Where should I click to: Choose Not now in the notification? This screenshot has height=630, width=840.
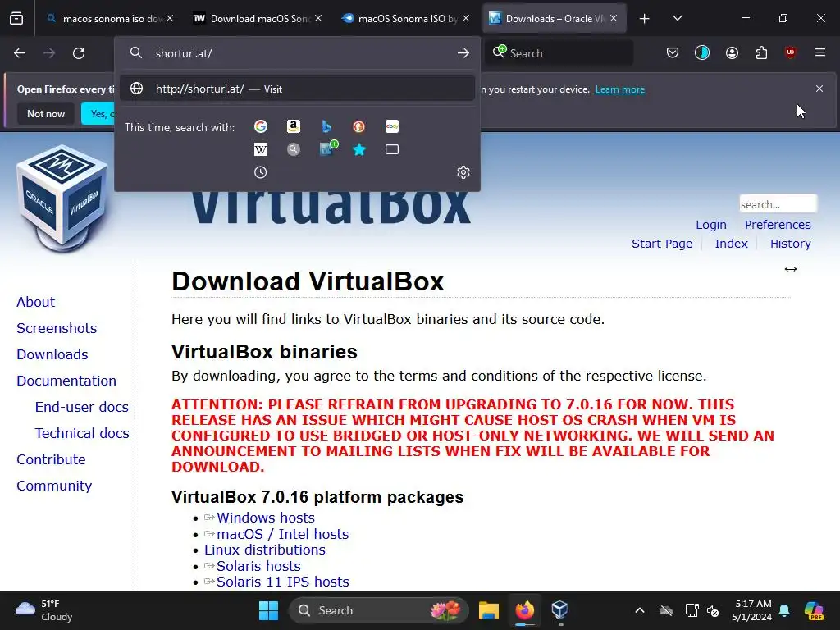pos(46,113)
